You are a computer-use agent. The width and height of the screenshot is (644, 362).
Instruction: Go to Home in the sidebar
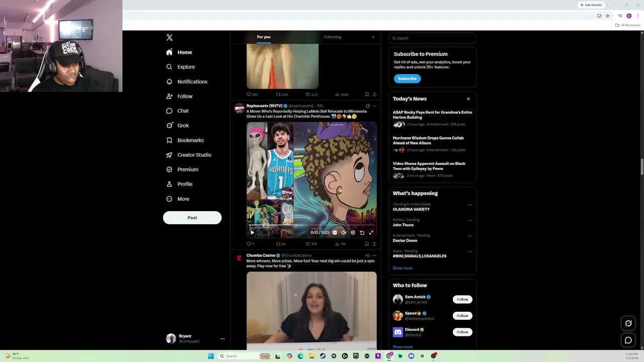pyautogui.click(x=179, y=52)
